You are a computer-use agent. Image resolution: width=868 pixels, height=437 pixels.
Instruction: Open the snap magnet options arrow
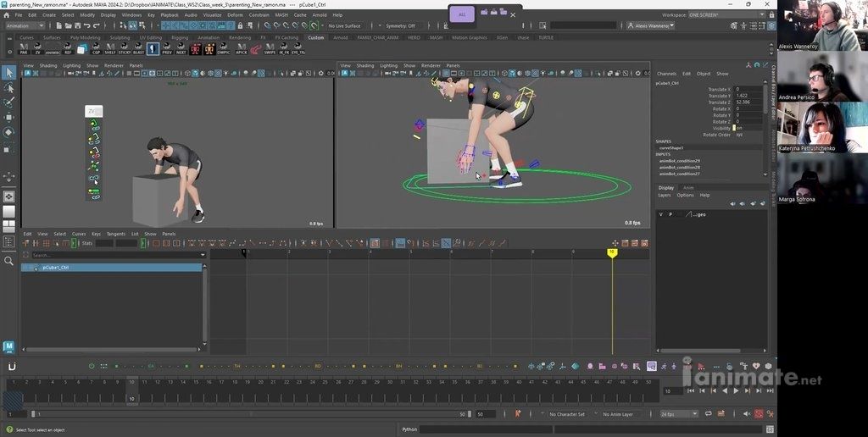[x=323, y=25]
